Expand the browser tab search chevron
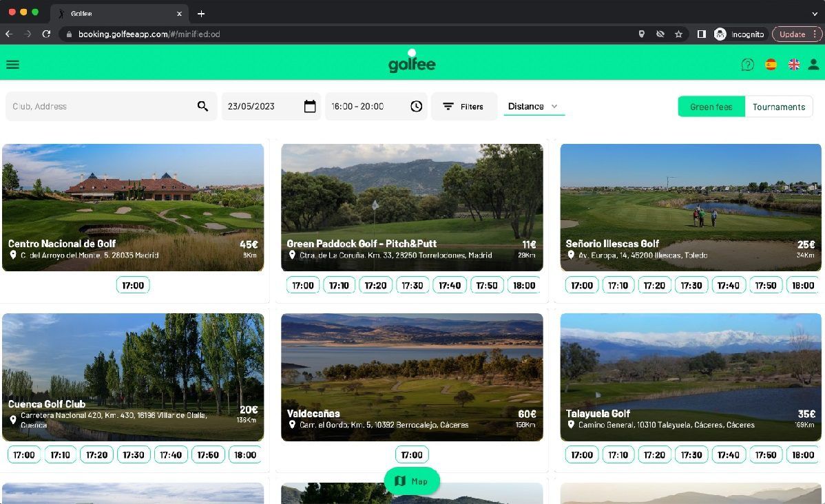Screen dimensions: 825x504 pos(815,14)
